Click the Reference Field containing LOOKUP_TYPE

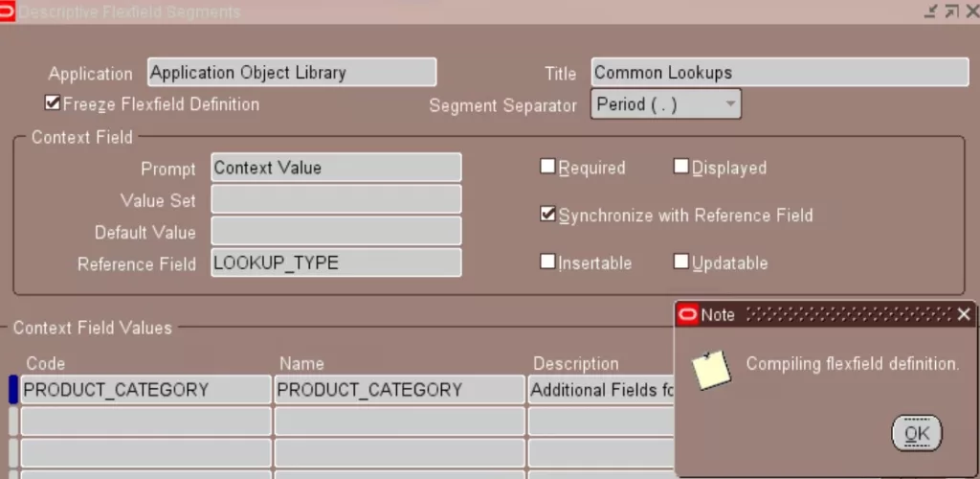335,262
